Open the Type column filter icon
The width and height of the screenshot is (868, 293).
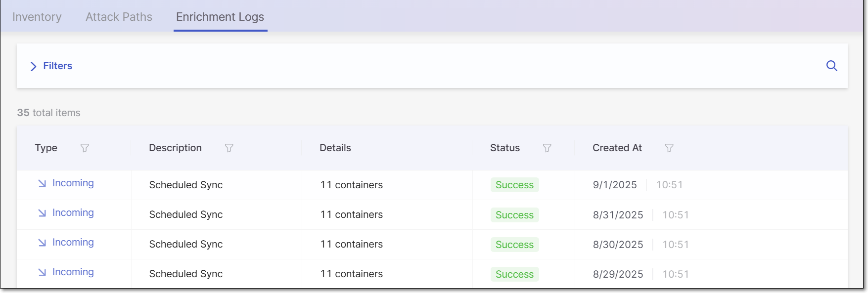pyautogui.click(x=85, y=148)
